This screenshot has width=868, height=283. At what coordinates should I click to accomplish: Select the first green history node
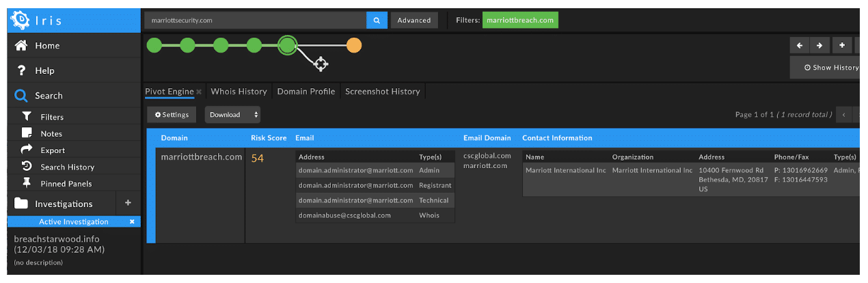(x=154, y=46)
